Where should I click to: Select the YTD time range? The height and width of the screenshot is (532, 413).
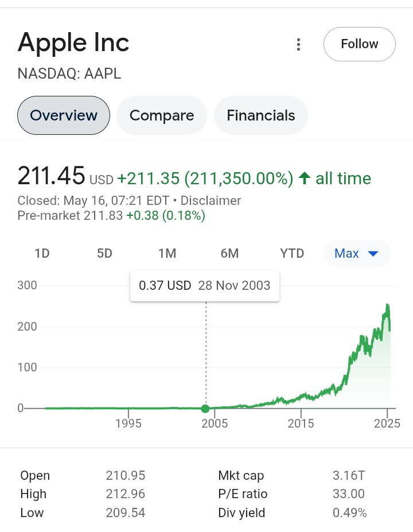pos(292,253)
